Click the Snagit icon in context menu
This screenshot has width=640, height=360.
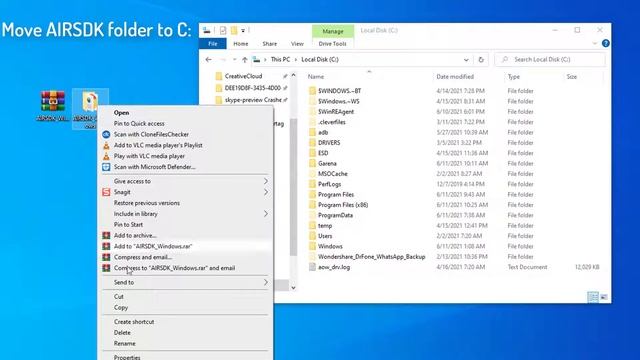(x=106, y=192)
